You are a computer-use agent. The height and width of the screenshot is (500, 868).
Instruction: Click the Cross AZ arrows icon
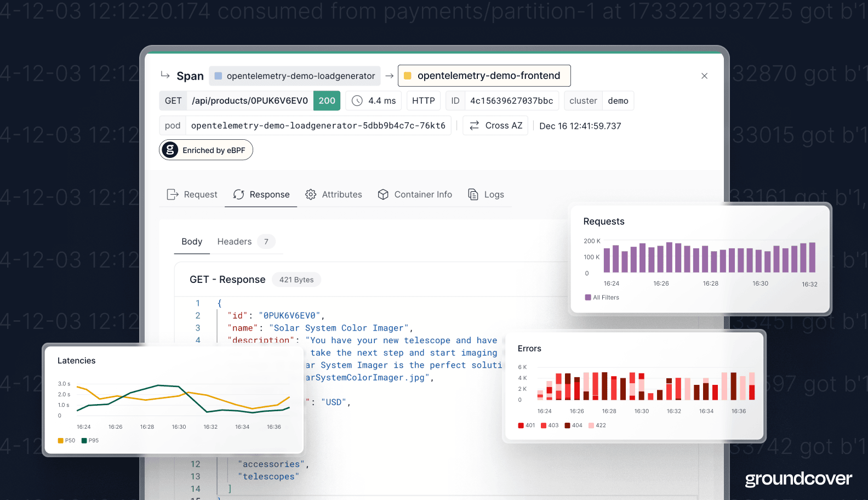point(475,126)
